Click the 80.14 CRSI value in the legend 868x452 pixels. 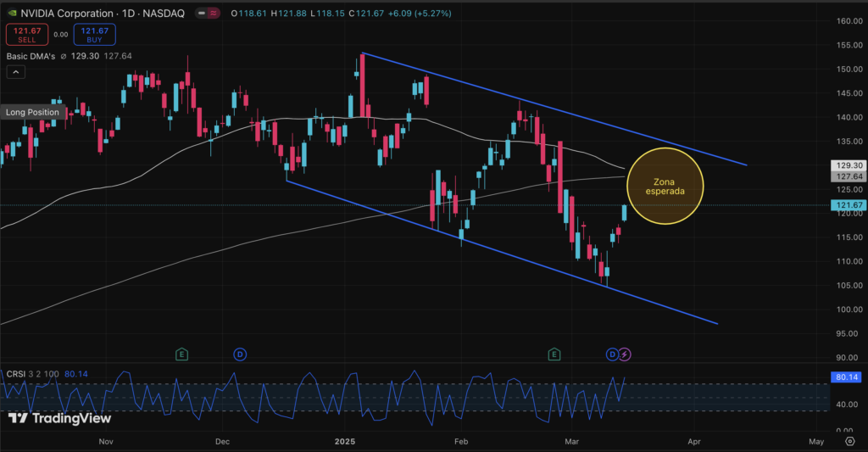click(75, 374)
